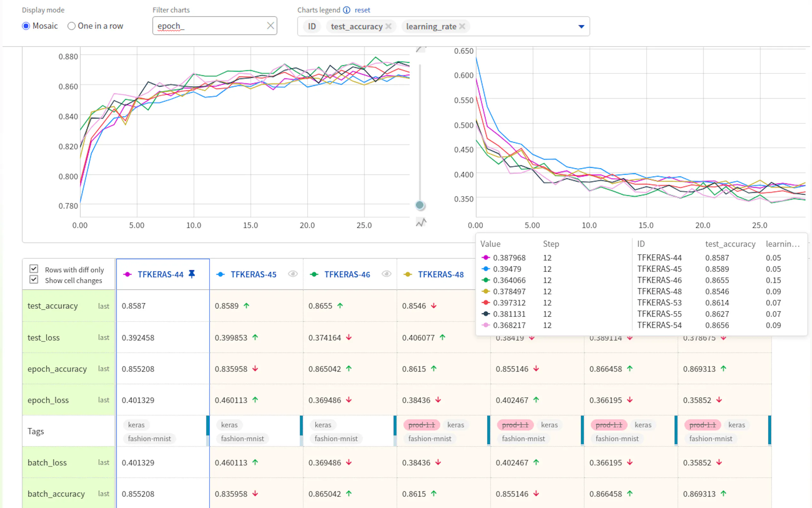Click the smooth curve icon above slider
The height and width of the screenshot is (508, 812).
420,49
